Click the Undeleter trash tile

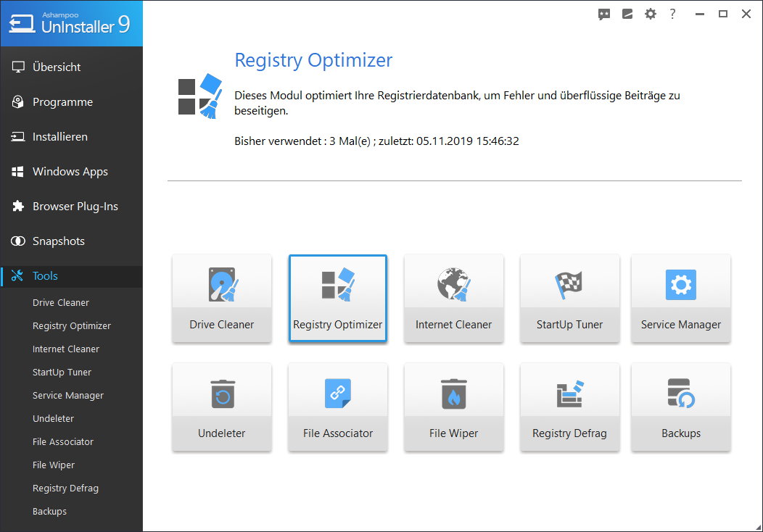point(221,407)
